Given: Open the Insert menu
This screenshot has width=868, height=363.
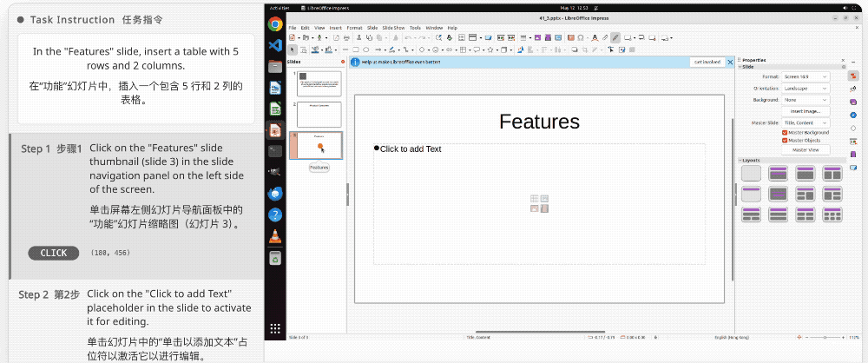Looking at the screenshot, I should point(335,28).
